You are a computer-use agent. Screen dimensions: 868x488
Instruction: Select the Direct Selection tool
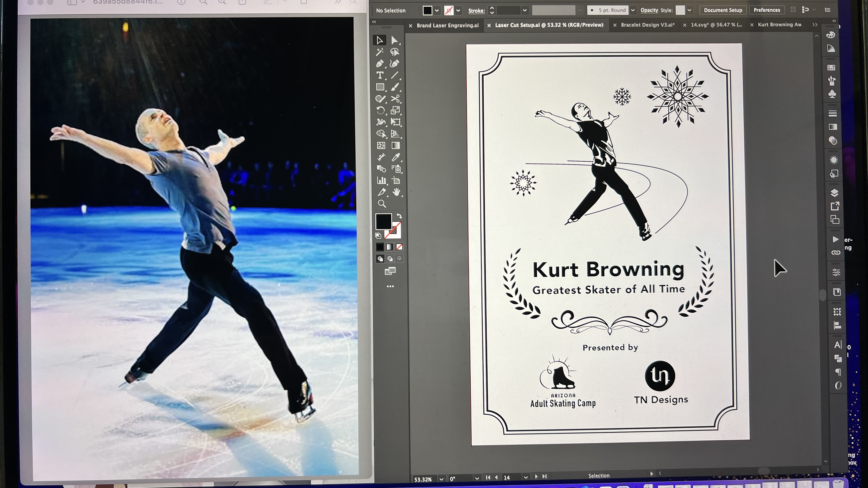pyautogui.click(x=394, y=40)
